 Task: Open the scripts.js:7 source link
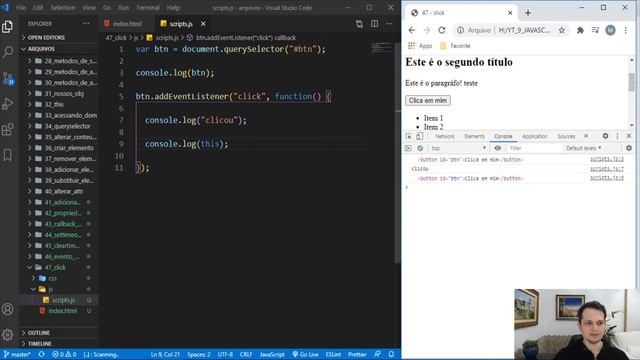tap(607, 169)
